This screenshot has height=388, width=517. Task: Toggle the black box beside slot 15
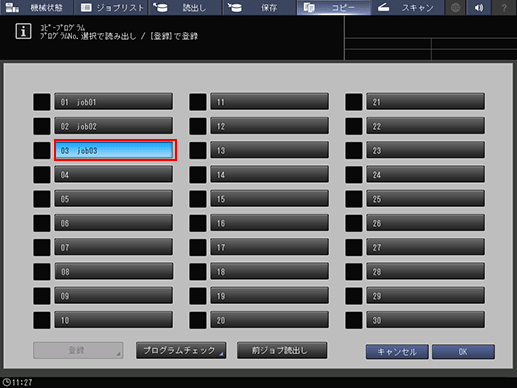coord(198,199)
